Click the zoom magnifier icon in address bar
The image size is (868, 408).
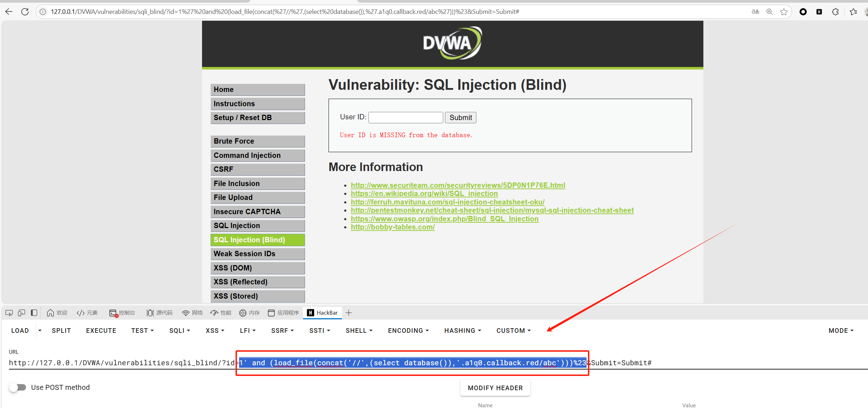click(770, 12)
